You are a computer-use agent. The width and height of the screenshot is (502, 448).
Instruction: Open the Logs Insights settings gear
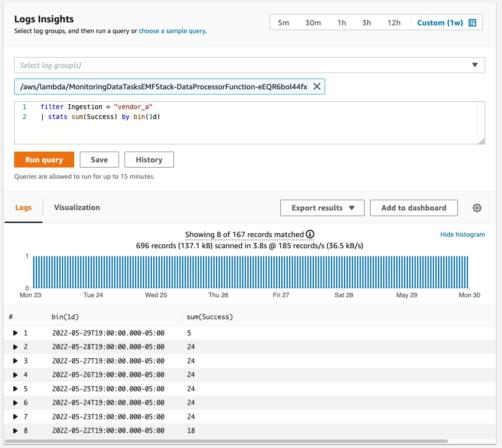tap(477, 208)
